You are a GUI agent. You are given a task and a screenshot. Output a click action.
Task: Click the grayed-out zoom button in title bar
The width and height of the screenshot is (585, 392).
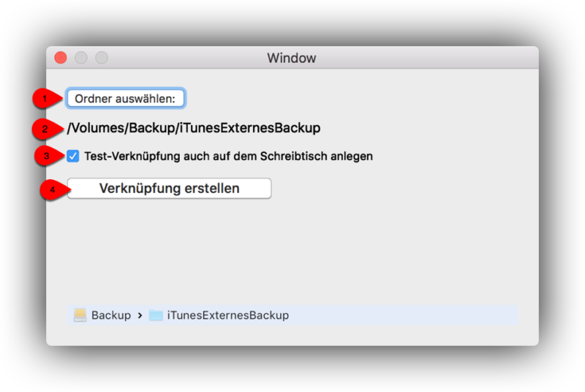[102, 58]
